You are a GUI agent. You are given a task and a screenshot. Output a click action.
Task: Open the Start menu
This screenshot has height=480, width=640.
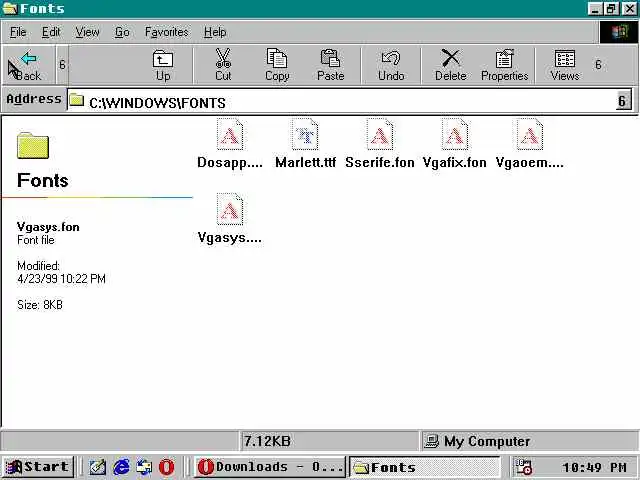coord(38,467)
